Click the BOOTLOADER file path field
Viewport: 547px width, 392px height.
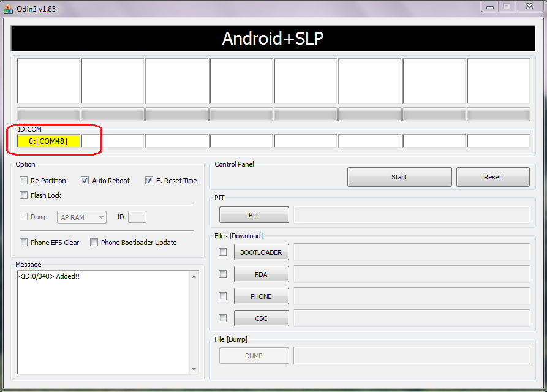412,252
